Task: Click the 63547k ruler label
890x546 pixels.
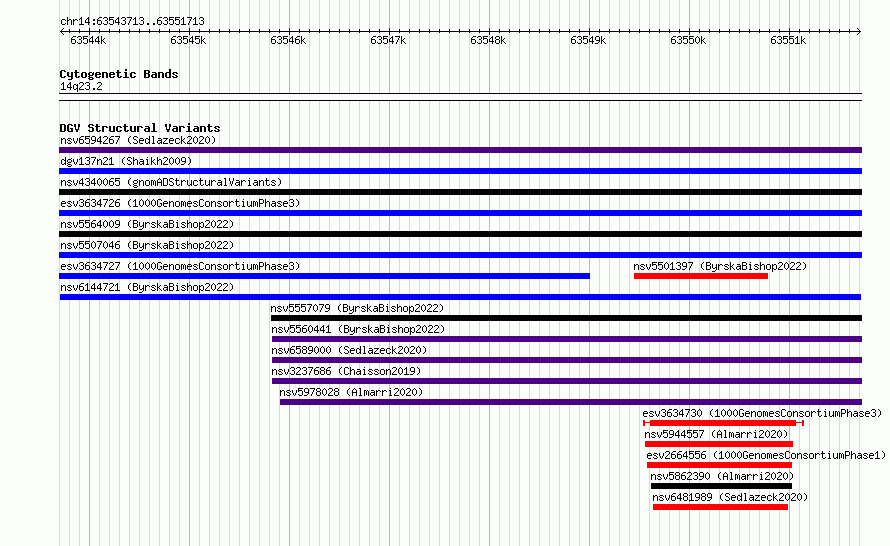Action: pos(388,40)
